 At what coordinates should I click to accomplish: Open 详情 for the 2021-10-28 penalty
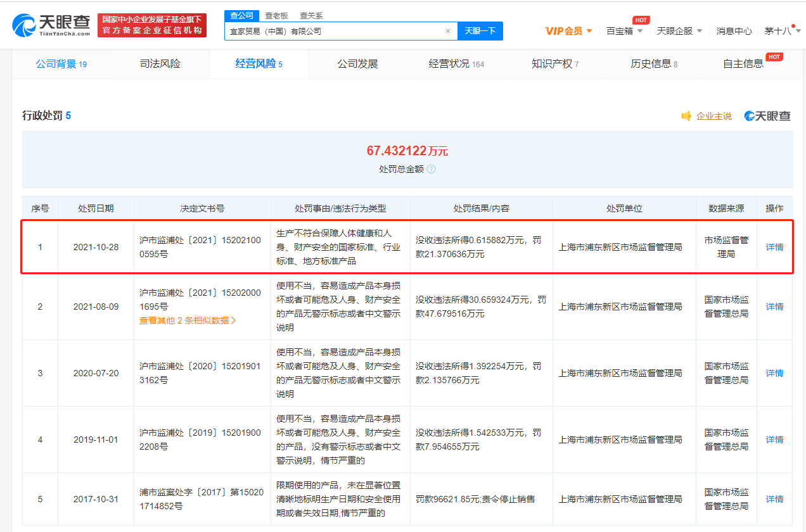tap(774, 247)
